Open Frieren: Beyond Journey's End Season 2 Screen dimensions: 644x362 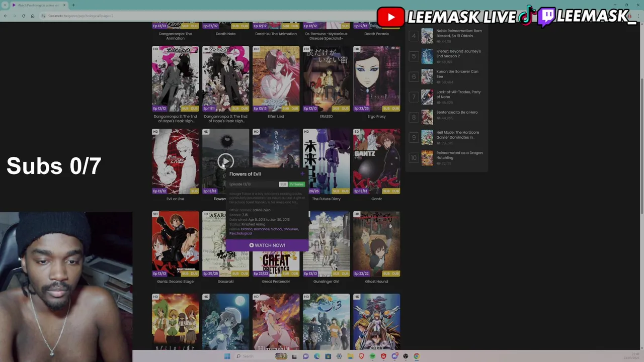pos(458,53)
